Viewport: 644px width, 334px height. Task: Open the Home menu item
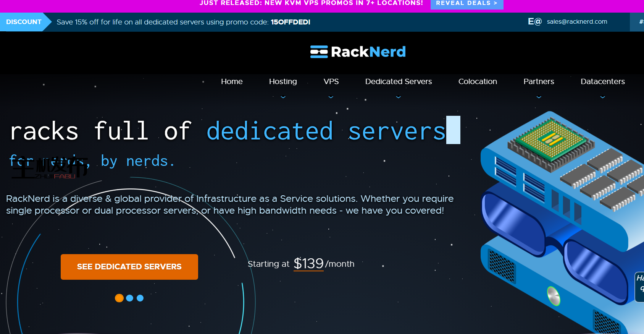tap(232, 81)
